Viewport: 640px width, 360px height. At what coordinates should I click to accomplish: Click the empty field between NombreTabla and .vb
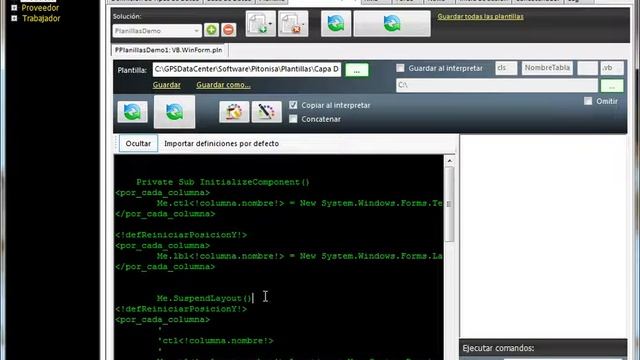point(587,68)
